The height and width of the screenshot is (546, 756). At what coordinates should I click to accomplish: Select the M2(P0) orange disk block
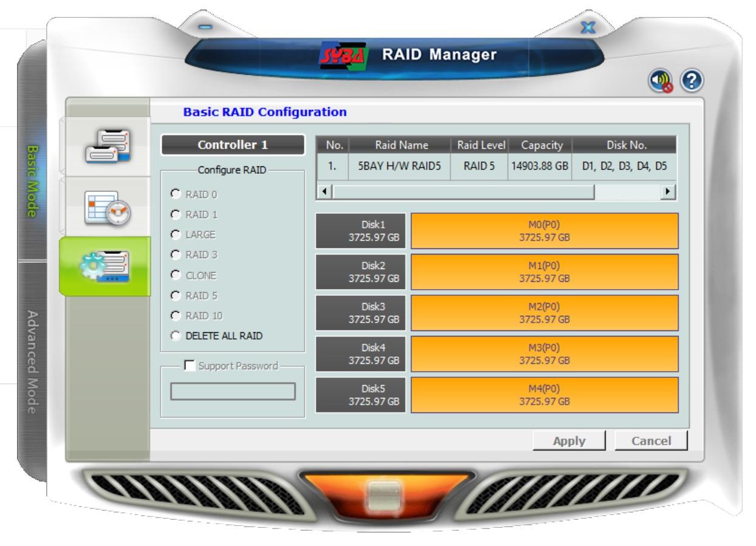point(545,313)
